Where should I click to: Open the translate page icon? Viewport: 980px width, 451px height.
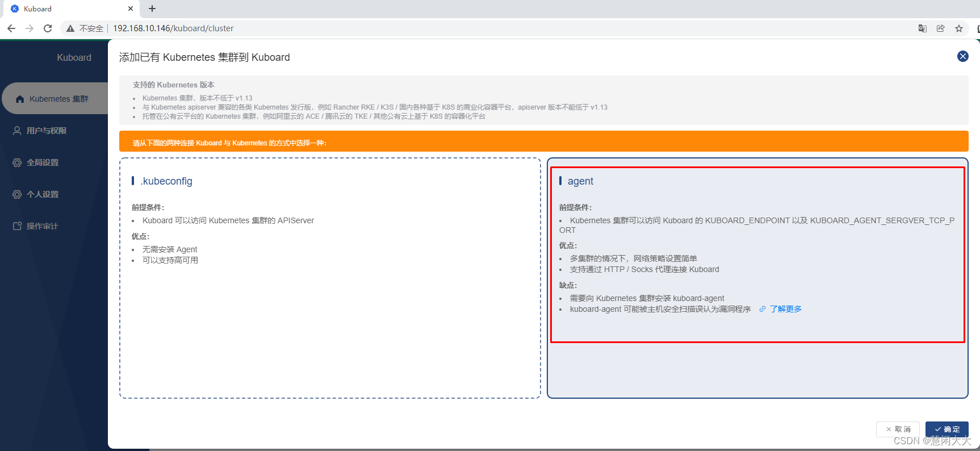pyautogui.click(x=923, y=28)
